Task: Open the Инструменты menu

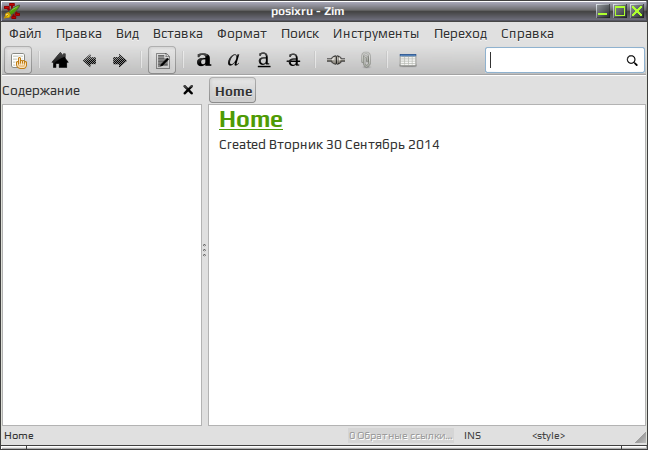Action: tap(376, 34)
